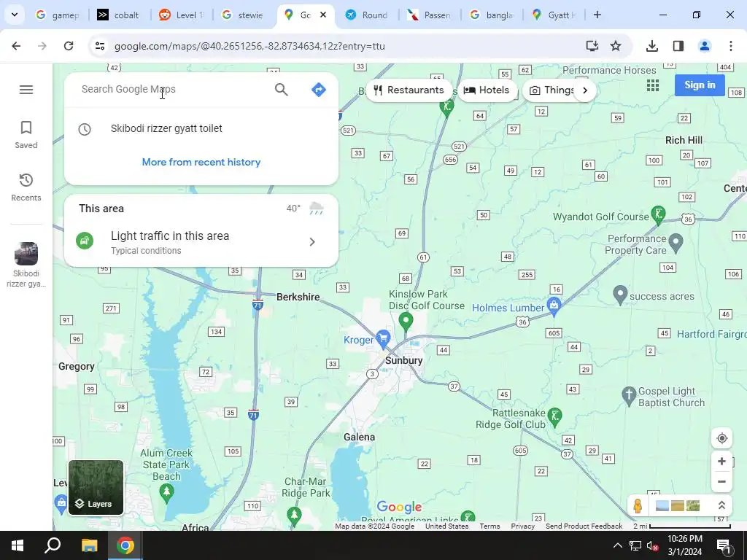Open More from recent history link
Viewport: 747px width, 560px height.
point(201,162)
